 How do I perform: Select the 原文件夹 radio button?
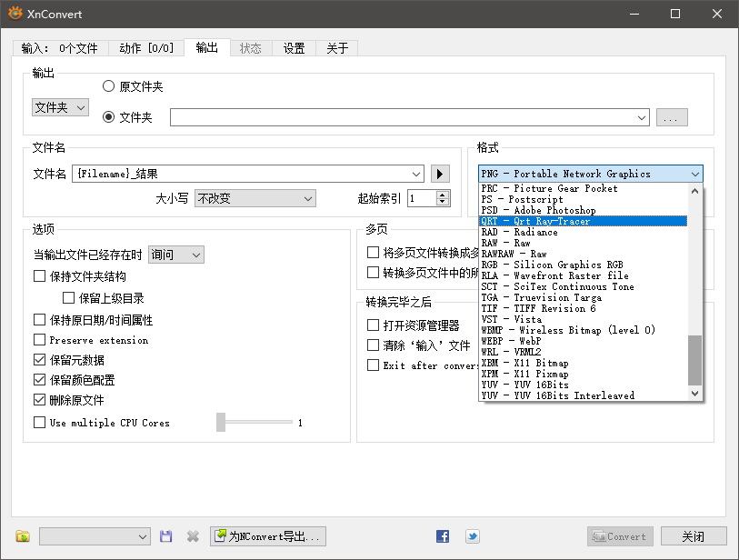point(109,86)
